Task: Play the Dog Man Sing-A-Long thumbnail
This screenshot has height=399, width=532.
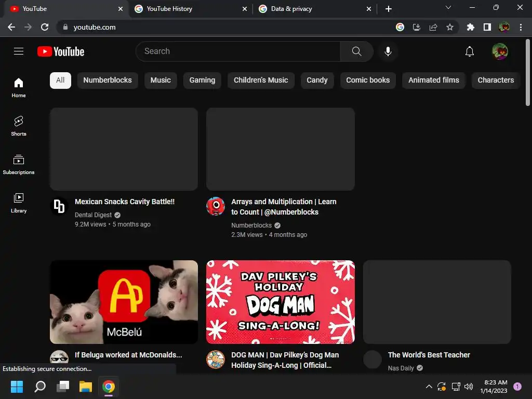Action: coord(281,302)
